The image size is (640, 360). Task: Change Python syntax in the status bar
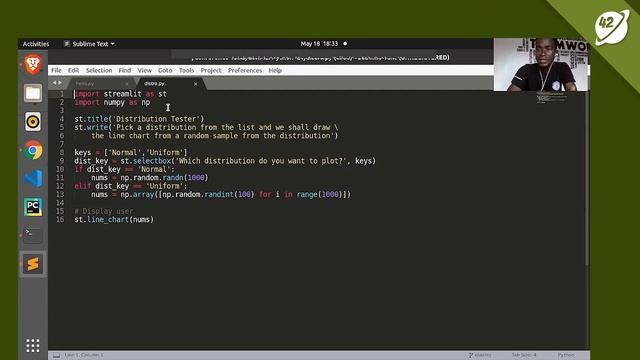pos(566,355)
